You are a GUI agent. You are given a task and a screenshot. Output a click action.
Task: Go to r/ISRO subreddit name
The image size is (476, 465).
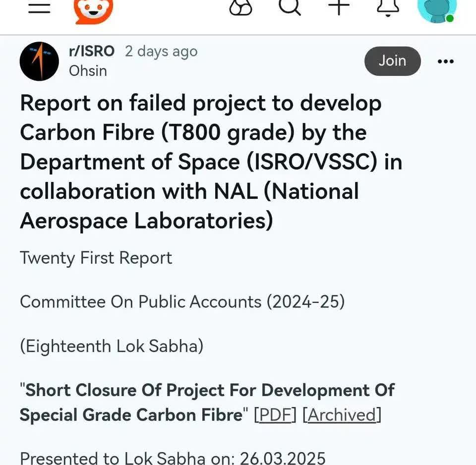click(x=92, y=51)
